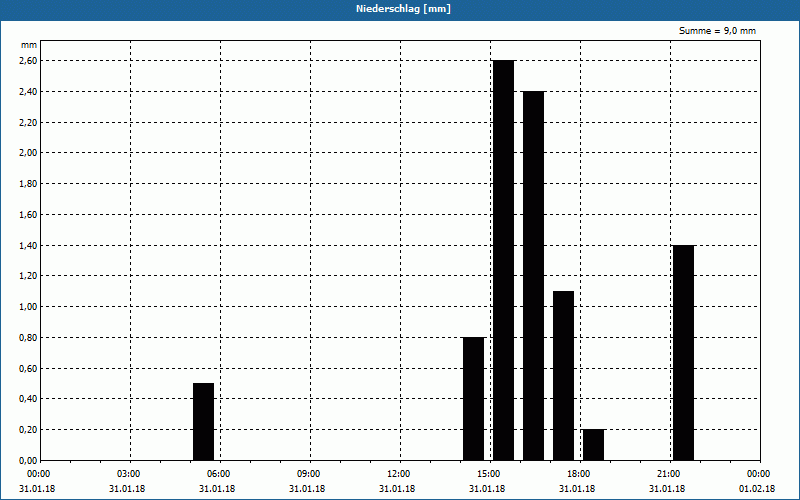
Task: Select the 1,60 y-axis value
Action: point(28,215)
